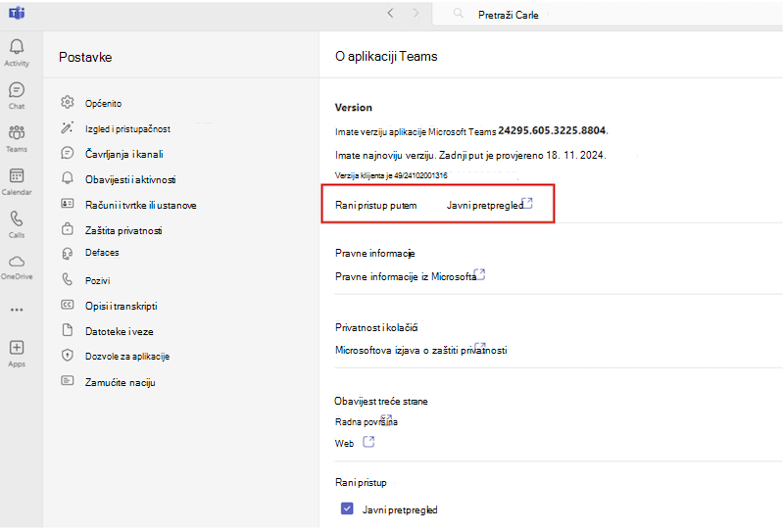Screen dimensions: 784x532
Task: Open external link icon next to Web
Action: pos(368,442)
